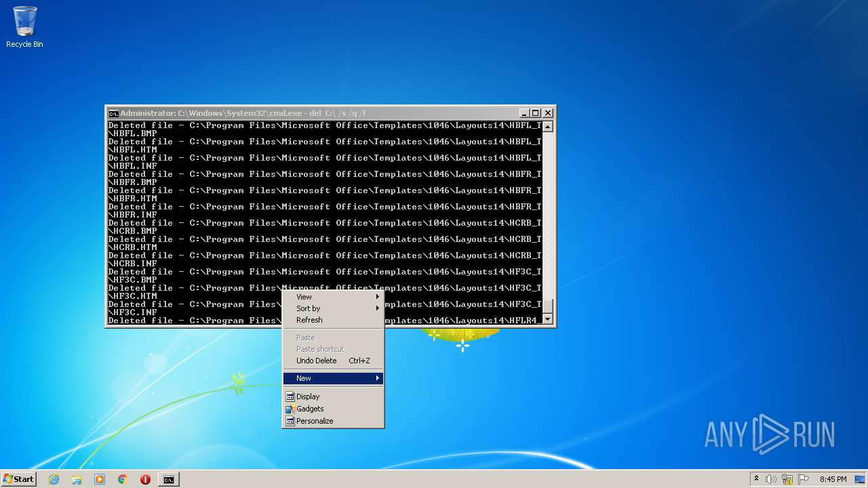868x488 pixels.
Task: Show hidden tray icons arrow
Action: tap(756, 479)
